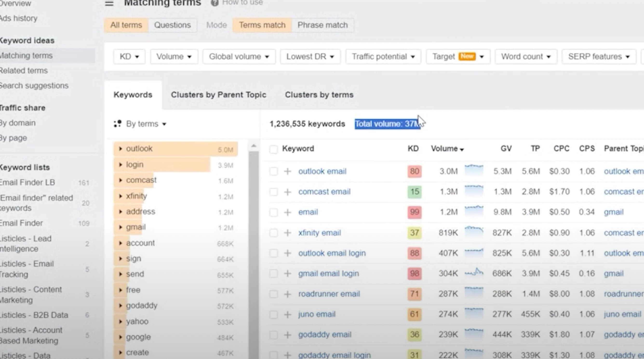Select the checkbox for juno email row
The image size is (644, 359).
274,314
